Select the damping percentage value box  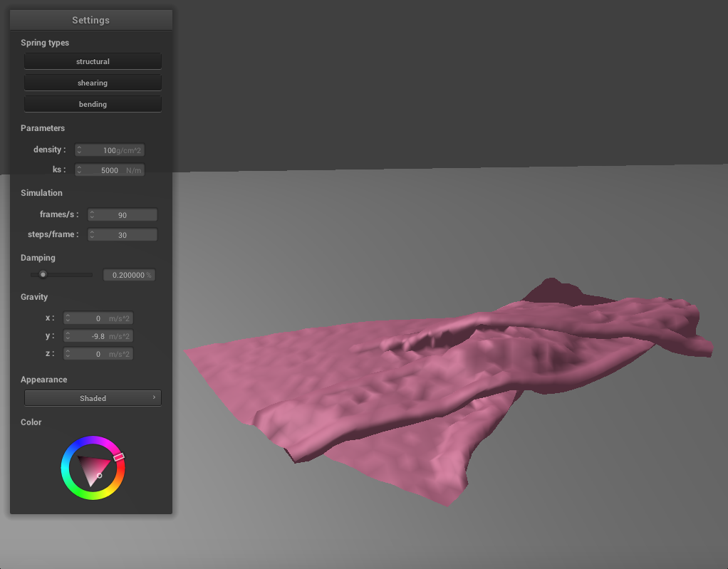[129, 275]
